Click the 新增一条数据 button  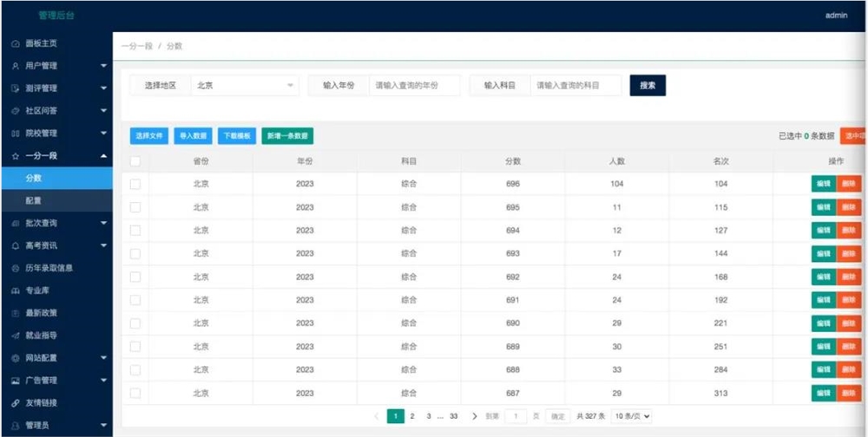(288, 136)
